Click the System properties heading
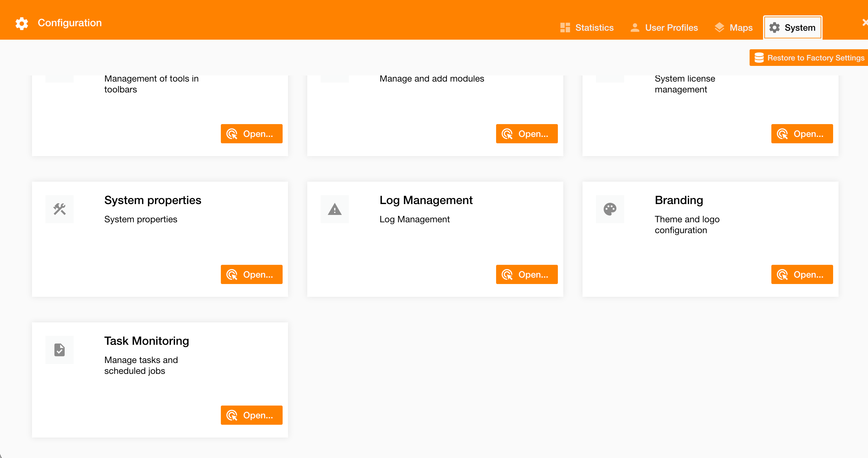The width and height of the screenshot is (868, 458). click(153, 200)
